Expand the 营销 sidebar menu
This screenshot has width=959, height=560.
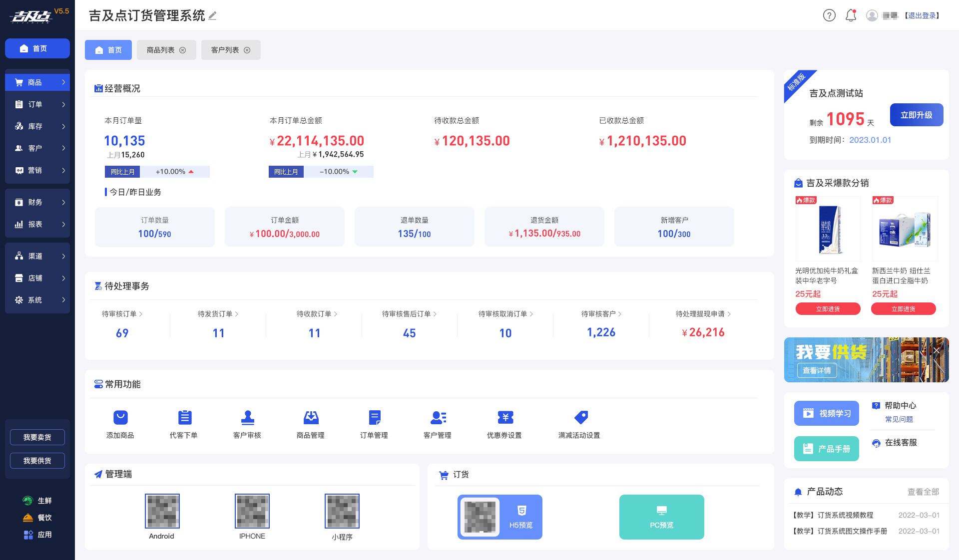pyautogui.click(x=37, y=170)
